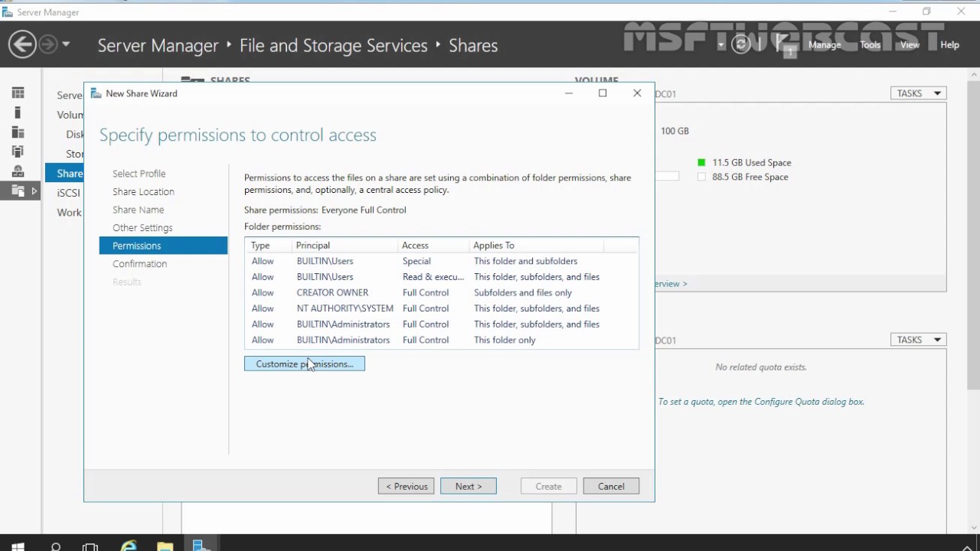
Task: Click the File and Storage Services sidebar icon
Action: (18, 191)
